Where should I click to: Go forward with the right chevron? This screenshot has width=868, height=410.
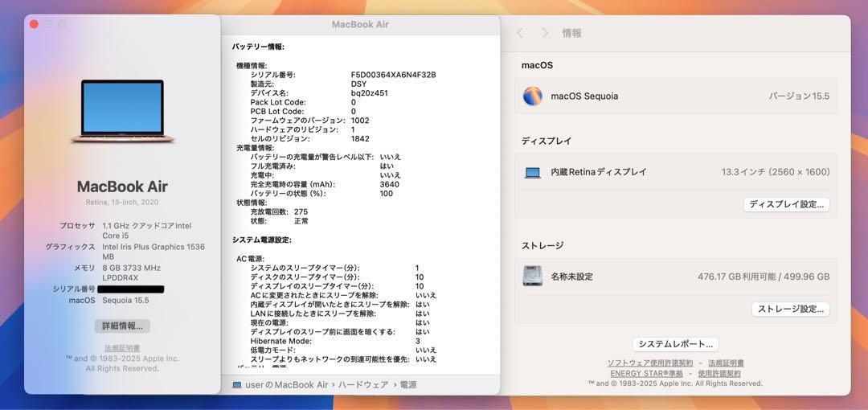pyautogui.click(x=545, y=33)
